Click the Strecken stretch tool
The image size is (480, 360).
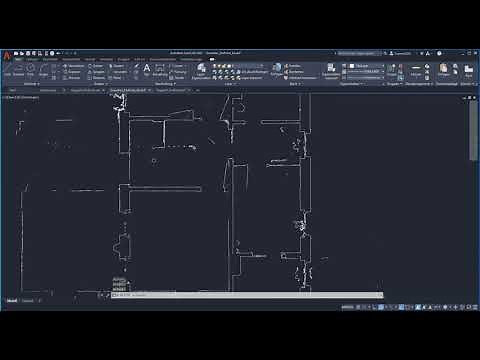pyautogui.click(x=72, y=78)
